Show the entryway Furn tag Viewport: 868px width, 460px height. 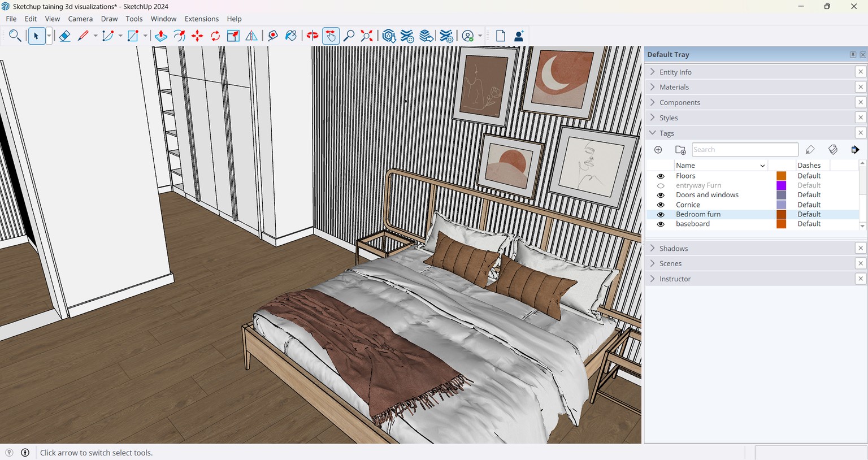tap(661, 185)
